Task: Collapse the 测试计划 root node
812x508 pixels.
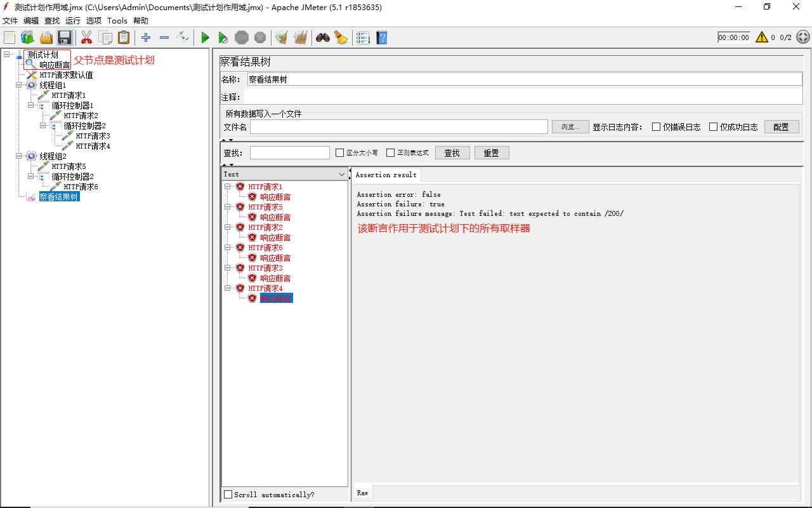Action: pos(6,55)
